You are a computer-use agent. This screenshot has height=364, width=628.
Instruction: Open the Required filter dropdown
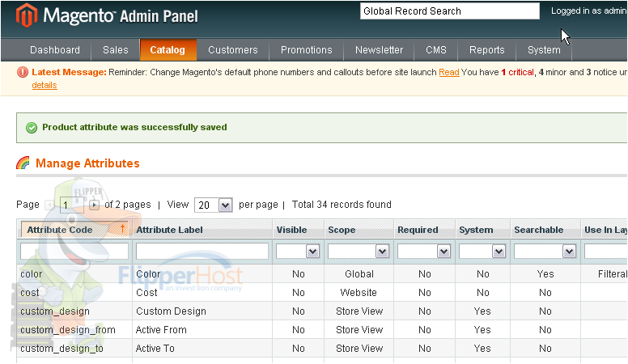pyautogui.click(x=424, y=252)
